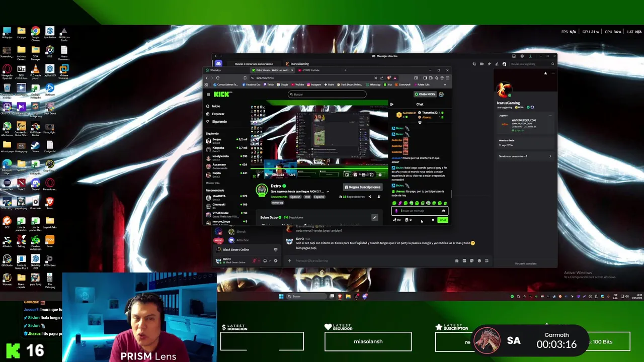
Task: Open emoji picker in Kick chat input
Action: (443, 211)
